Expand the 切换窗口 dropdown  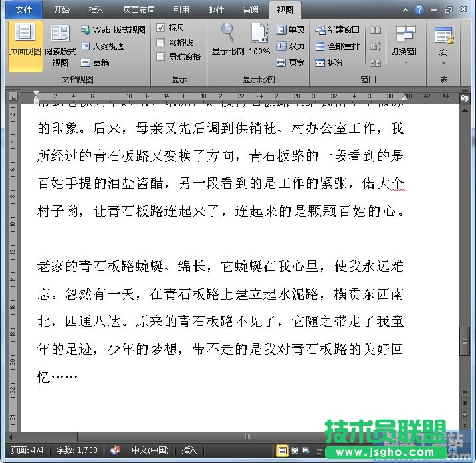tap(406, 52)
